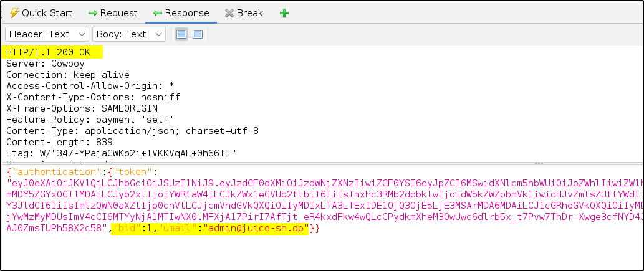The height and width of the screenshot is (271, 644).
Task: Expand the Body: Text dropdown
Action: coord(129,34)
